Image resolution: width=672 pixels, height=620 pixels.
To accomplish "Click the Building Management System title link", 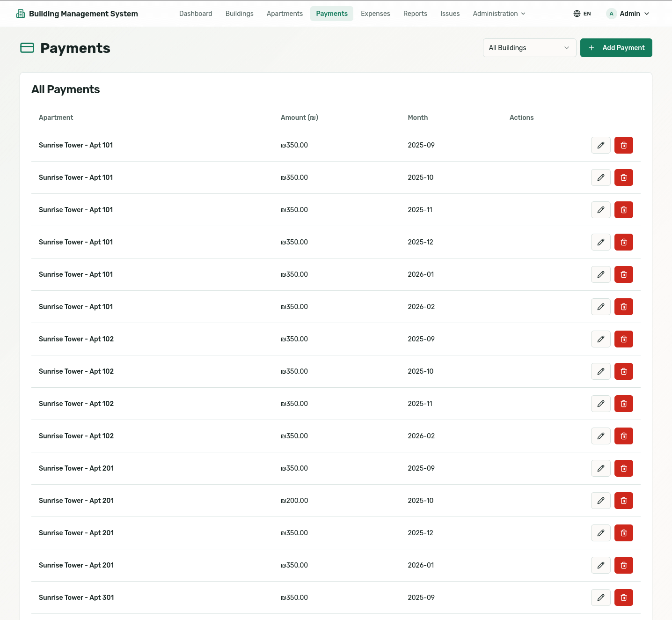I will tap(83, 14).
